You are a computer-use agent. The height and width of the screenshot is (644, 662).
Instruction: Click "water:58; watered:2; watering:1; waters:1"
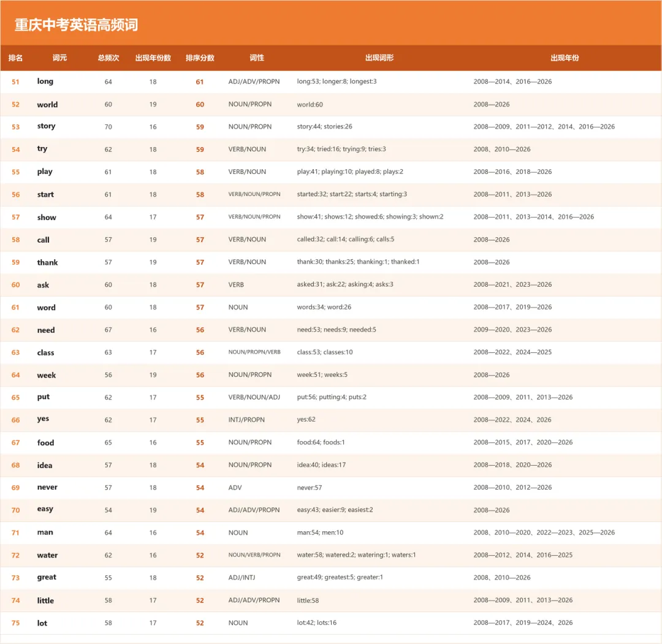(x=356, y=555)
